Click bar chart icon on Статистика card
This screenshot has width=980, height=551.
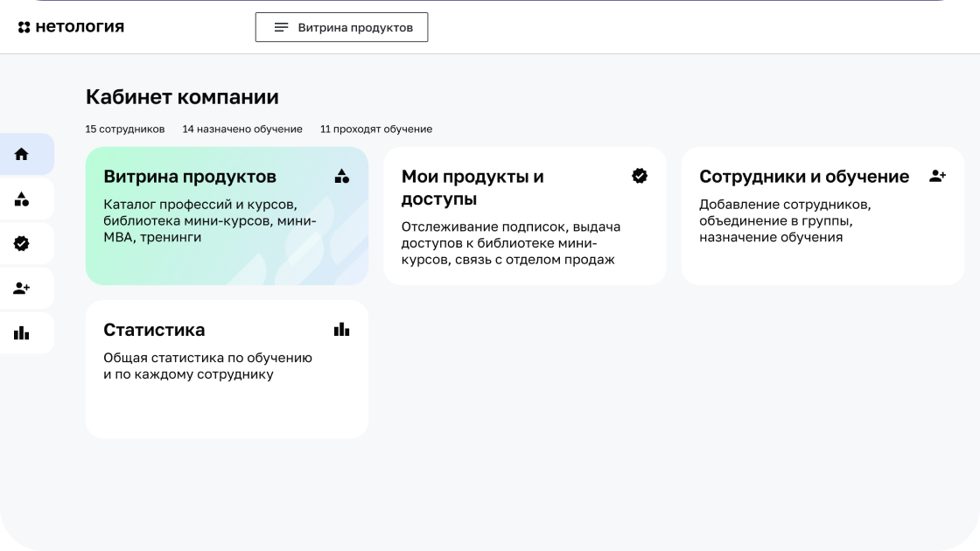(x=342, y=330)
